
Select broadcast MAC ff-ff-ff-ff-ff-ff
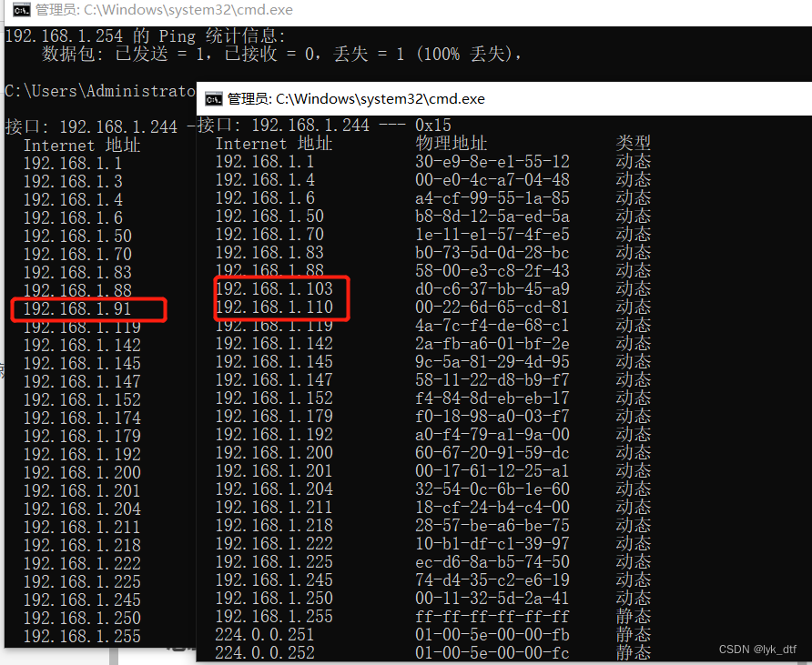pyautogui.click(x=492, y=617)
